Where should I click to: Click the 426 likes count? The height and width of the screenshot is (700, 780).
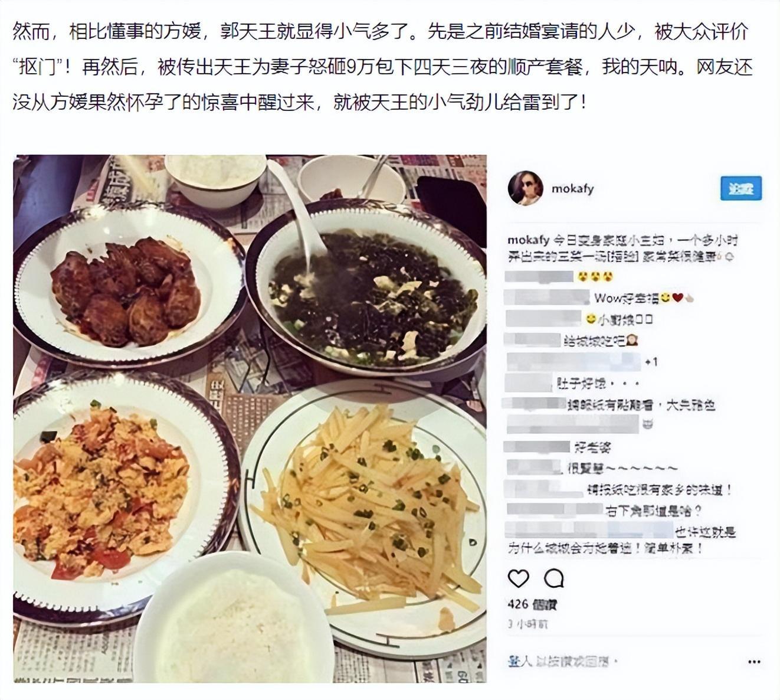click(x=532, y=604)
